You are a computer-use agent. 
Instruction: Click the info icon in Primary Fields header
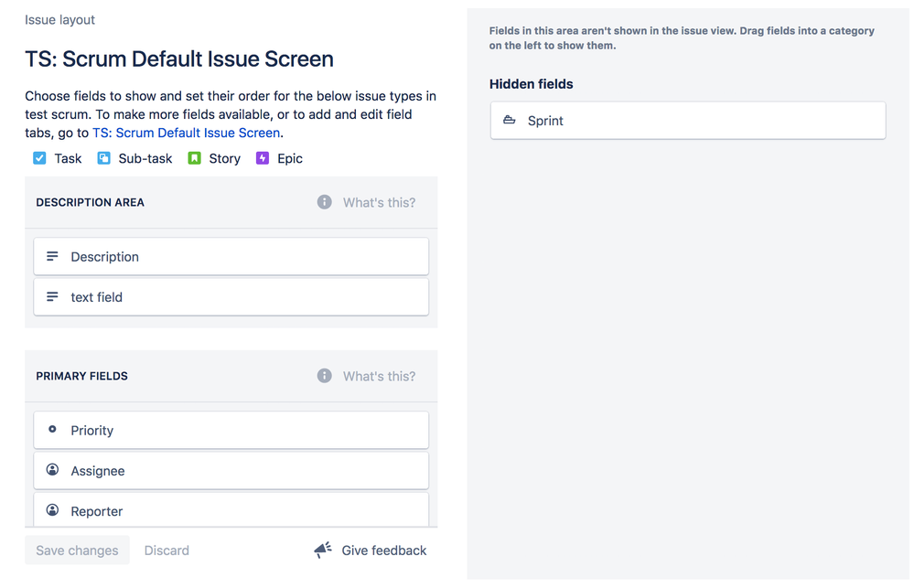tap(324, 375)
